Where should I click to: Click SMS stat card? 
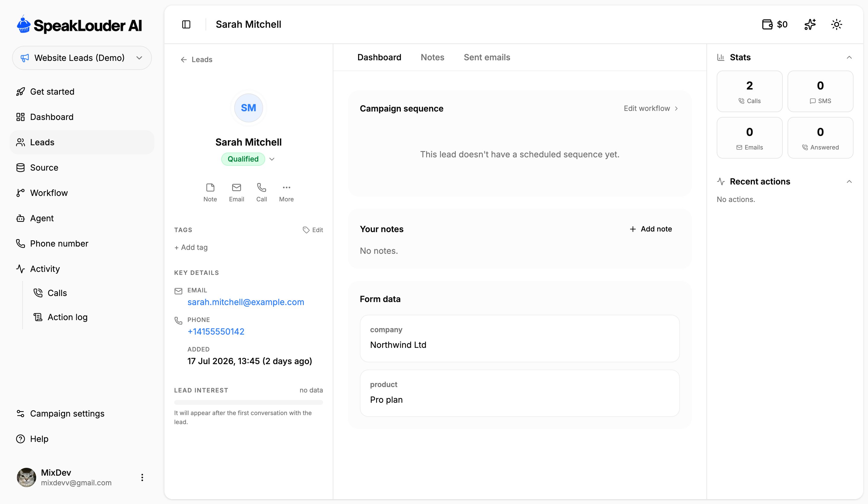(x=820, y=91)
